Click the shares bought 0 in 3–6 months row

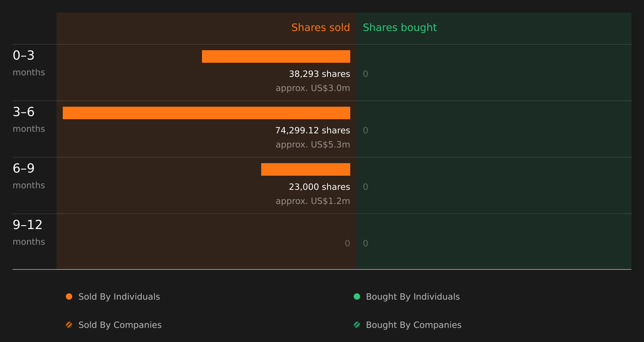point(366,131)
